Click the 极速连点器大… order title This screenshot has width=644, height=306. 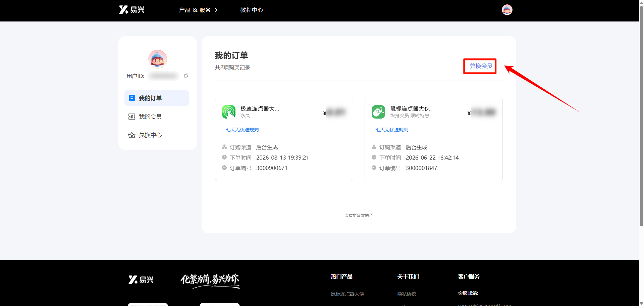click(260, 108)
